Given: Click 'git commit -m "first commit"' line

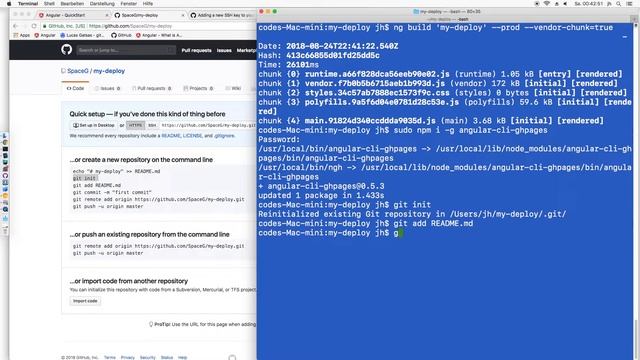Looking at the screenshot, I should [112, 192].
